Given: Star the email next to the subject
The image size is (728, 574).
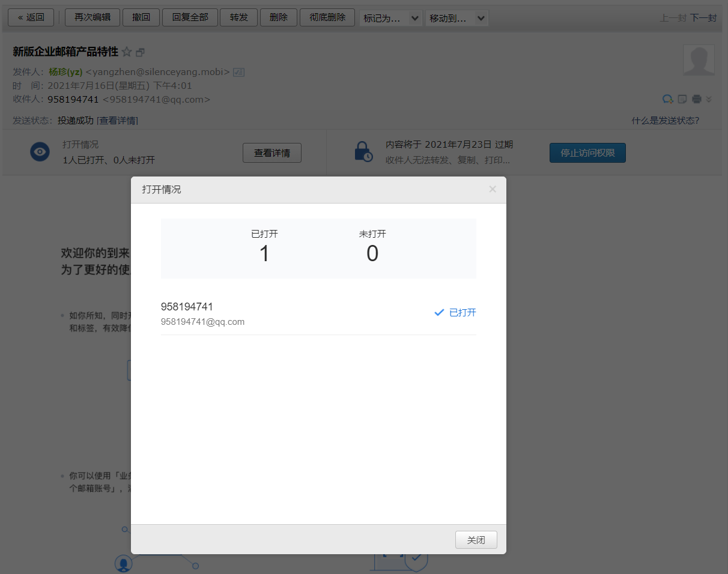Looking at the screenshot, I should coord(127,52).
